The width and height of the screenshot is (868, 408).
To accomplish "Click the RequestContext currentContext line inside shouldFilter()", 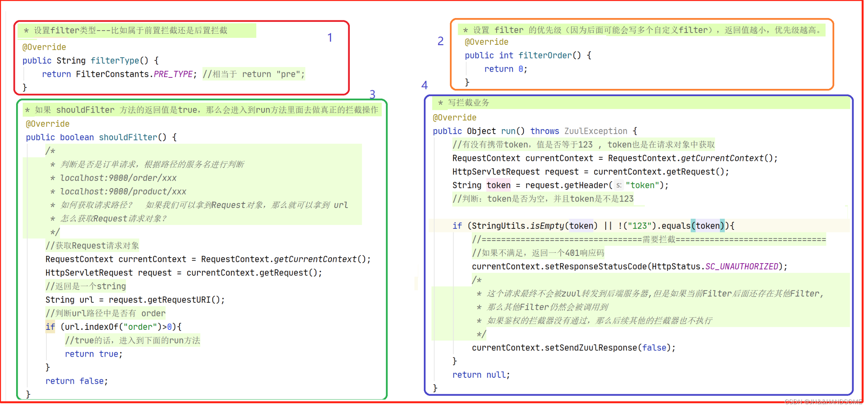I will coord(208,259).
